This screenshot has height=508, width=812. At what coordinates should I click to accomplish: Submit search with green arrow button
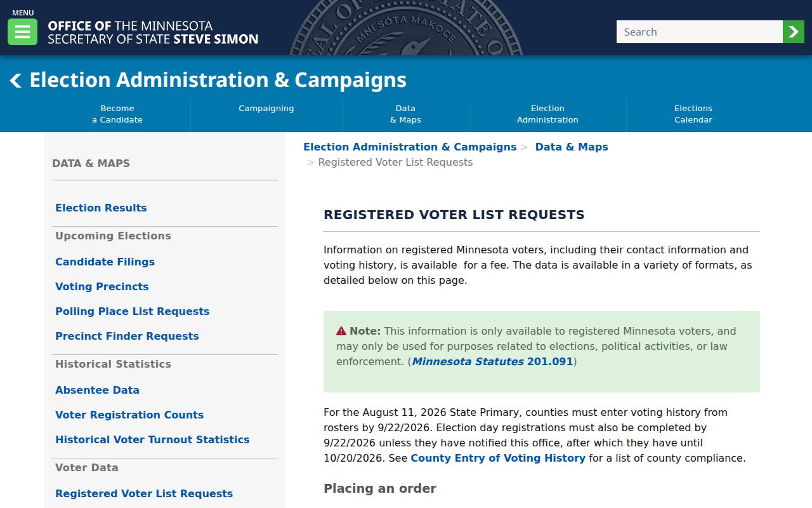click(x=794, y=32)
